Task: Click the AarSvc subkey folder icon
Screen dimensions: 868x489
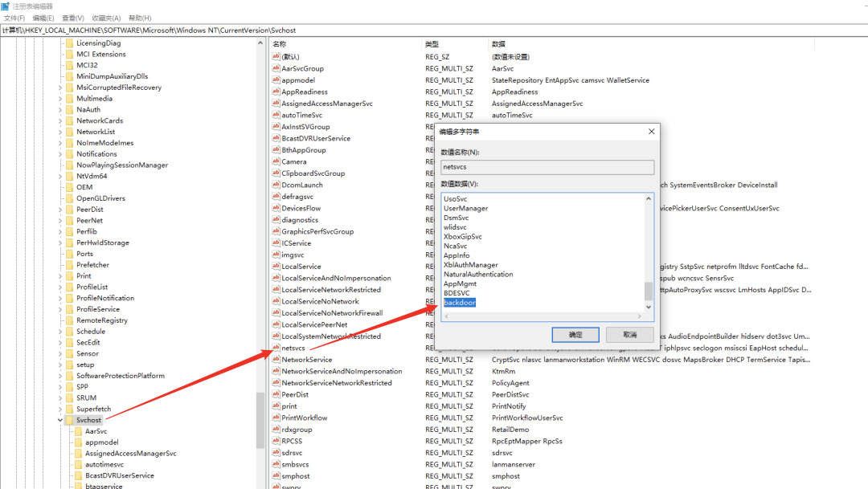Action: coord(78,431)
